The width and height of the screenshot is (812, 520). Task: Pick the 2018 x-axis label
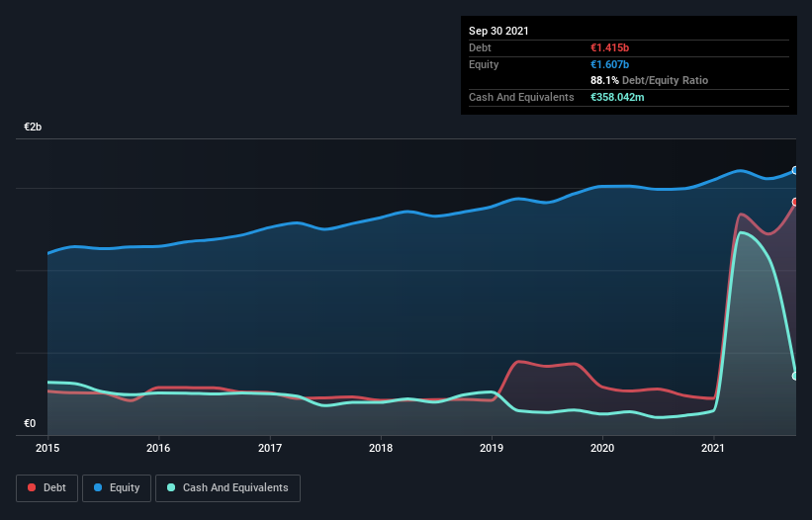coord(381,448)
